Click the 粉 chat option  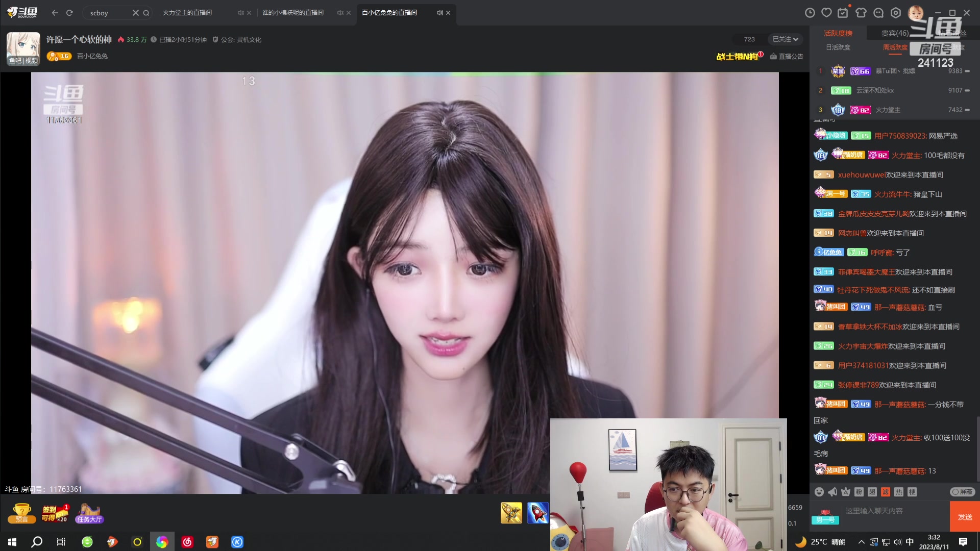tap(859, 492)
